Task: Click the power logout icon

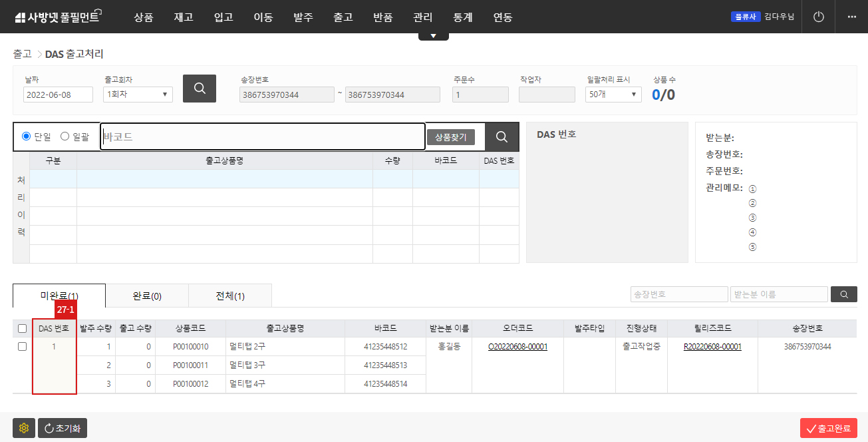Action: (817, 17)
